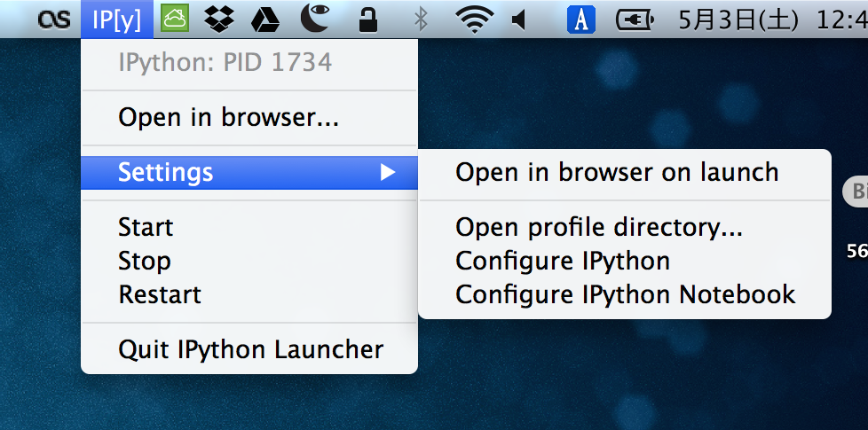The width and height of the screenshot is (868, 430).
Task: Click the padlock menu bar icon
Action: tap(368, 20)
